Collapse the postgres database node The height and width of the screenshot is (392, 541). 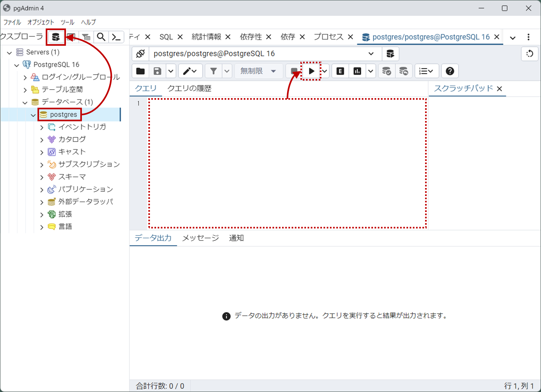(x=33, y=115)
